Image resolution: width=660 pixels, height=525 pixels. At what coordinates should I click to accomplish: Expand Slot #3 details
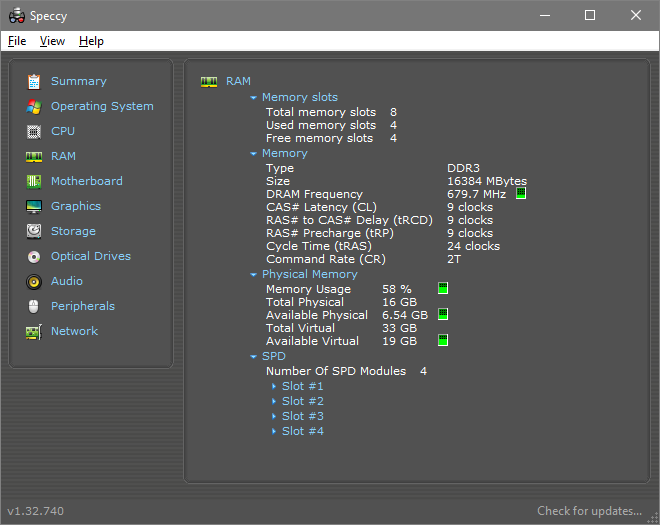[x=274, y=416]
